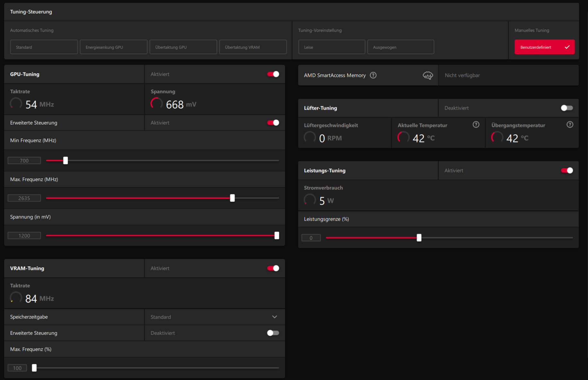Click the VRAM-Tuning section title

point(27,268)
